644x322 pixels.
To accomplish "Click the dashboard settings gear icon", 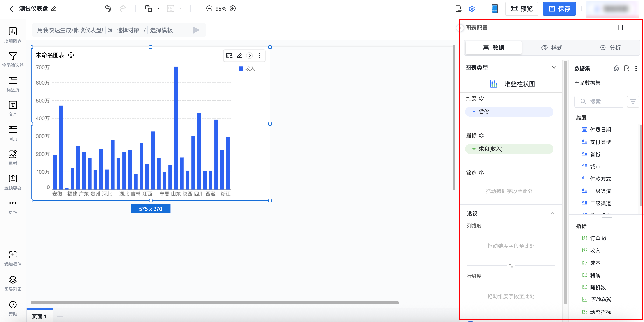I will pos(471,9).
